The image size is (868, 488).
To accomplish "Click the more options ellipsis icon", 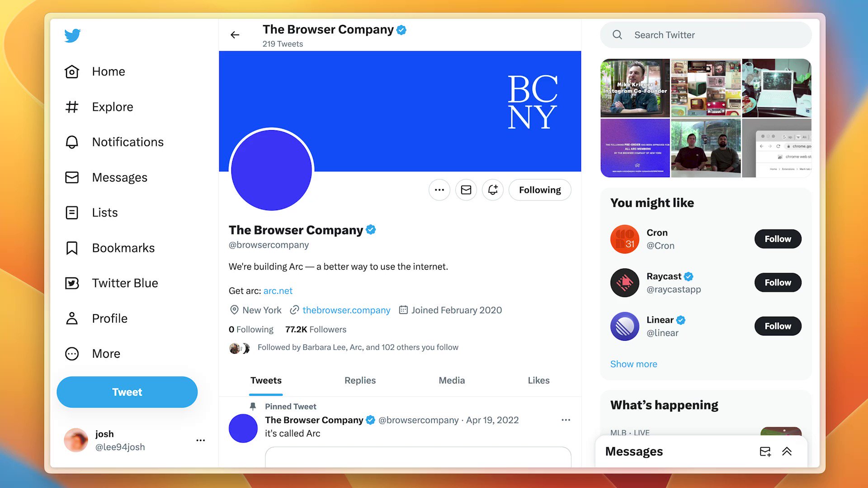I will 439,189.
